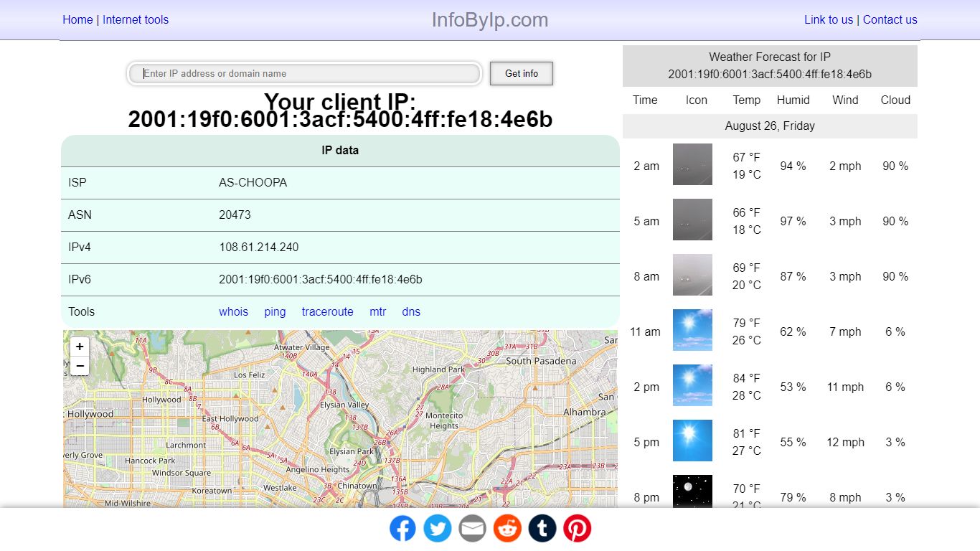The width and height of the screenshot is (980, 551).
Task: Click the Wind column header
Action: click(x=845, y=100)
